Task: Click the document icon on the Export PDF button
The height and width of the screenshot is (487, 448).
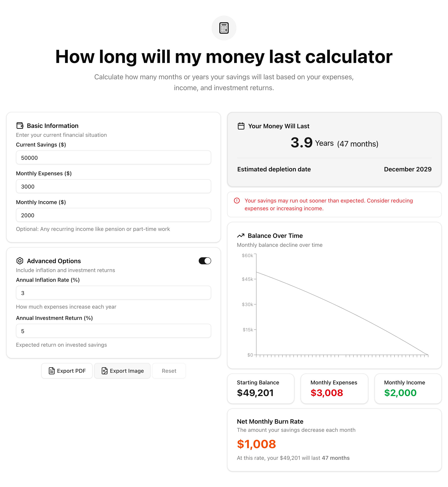Action: pyautogui.click(x=52, y=371)
